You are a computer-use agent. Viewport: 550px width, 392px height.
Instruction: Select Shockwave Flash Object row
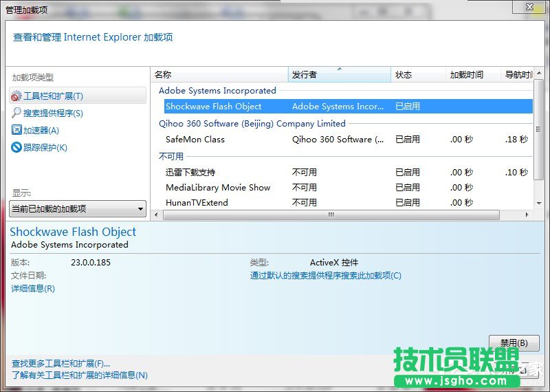tap(349, 107)
